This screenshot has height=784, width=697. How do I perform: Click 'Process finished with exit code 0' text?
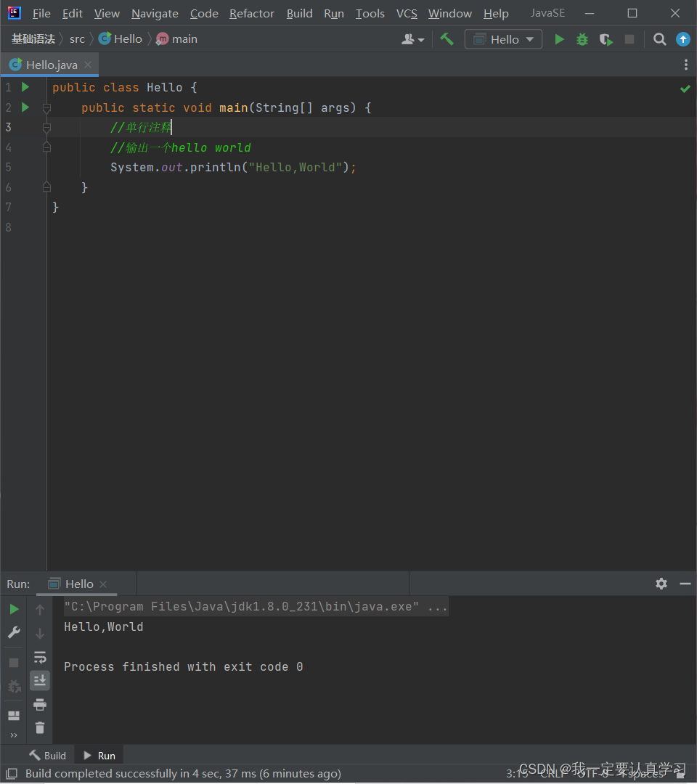[184, 666]
